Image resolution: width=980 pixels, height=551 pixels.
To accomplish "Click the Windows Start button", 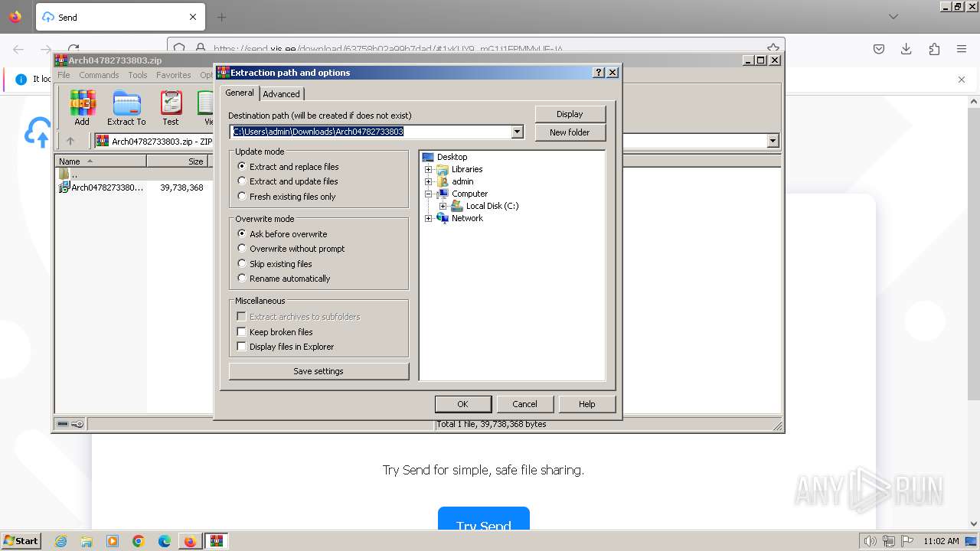I will click(x=21, y=541).
